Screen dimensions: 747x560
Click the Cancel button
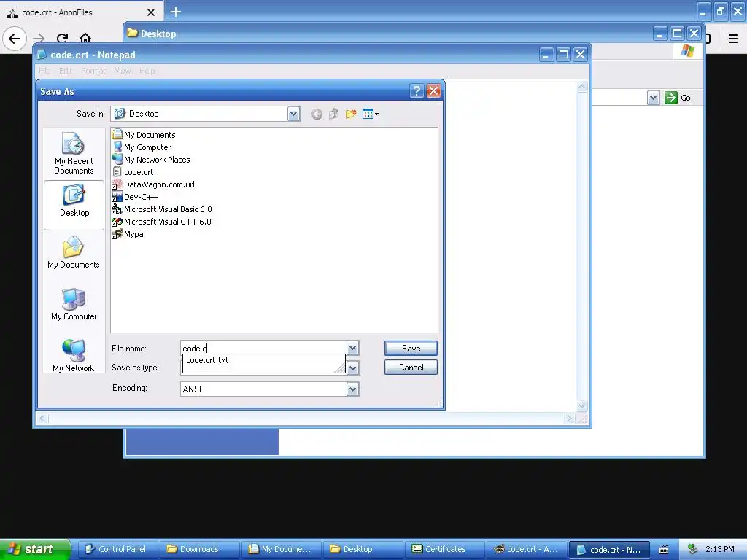[411, 367]
